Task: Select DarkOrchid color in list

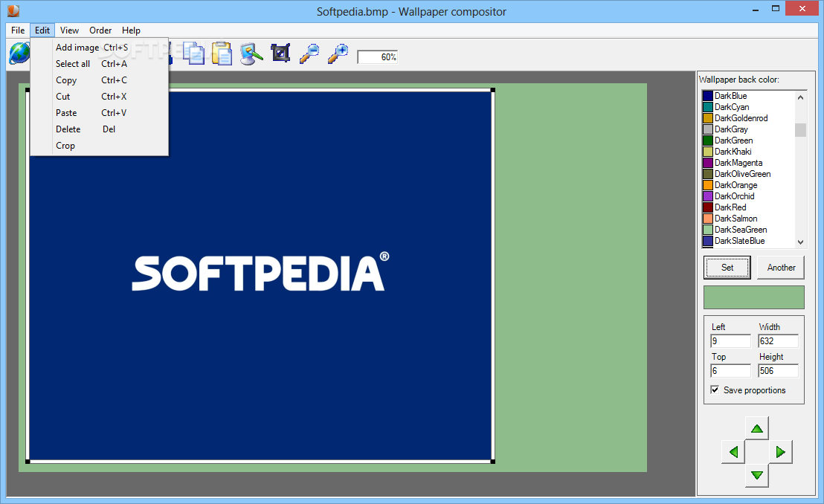Action: (748, 196)
